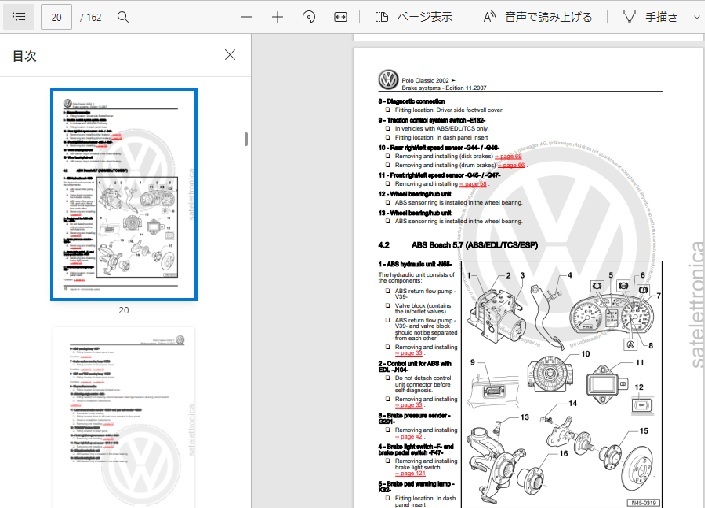Open the page link under Brake light switch
705x508 pixels.
point(410,473)
